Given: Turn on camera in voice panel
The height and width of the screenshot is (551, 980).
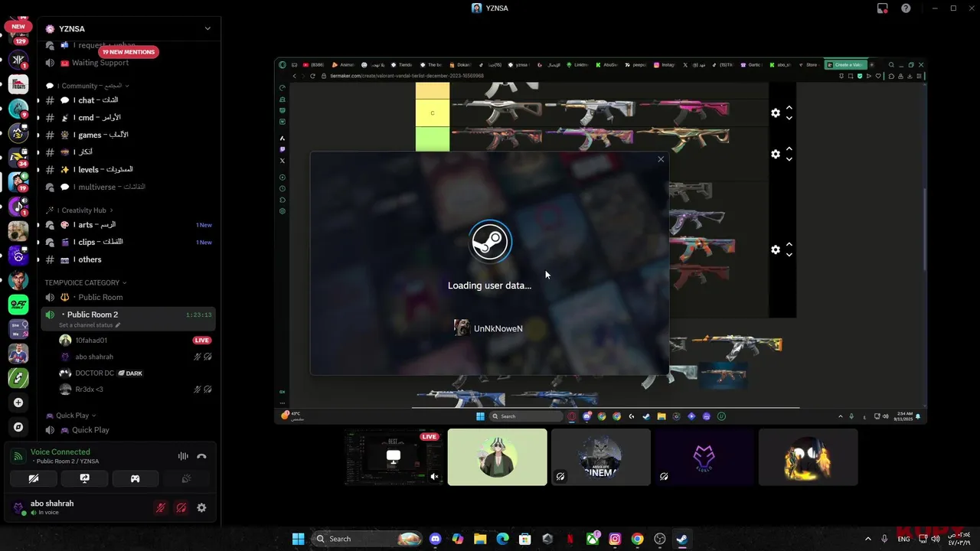Looking at the screenshot, I should [x=34, y=478].
